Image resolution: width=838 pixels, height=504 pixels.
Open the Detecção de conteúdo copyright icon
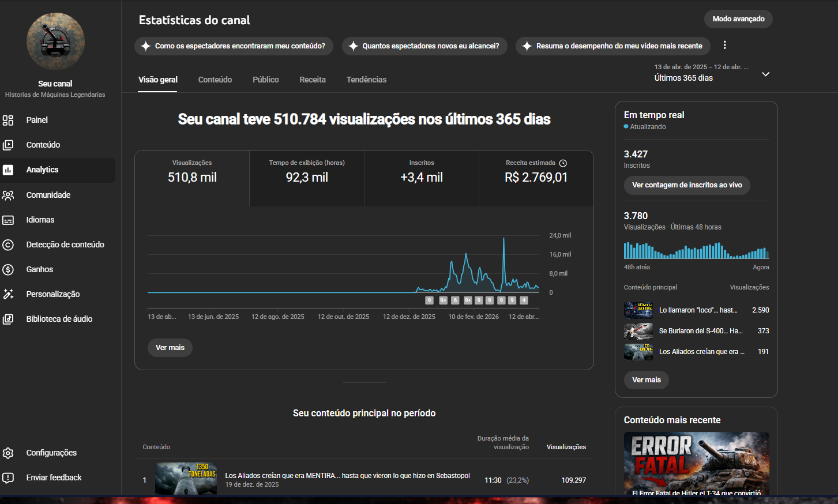pos(8,245)
